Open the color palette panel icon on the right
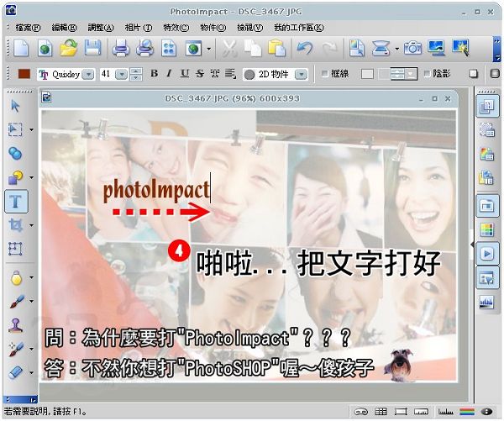This screenshot has width=504, height=421. [x=486, y=229]
